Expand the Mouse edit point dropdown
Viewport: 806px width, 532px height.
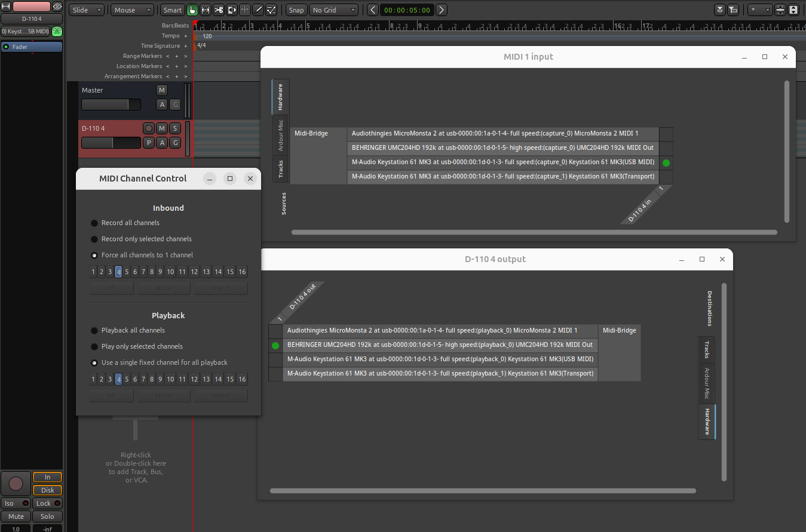click(132, 10)
